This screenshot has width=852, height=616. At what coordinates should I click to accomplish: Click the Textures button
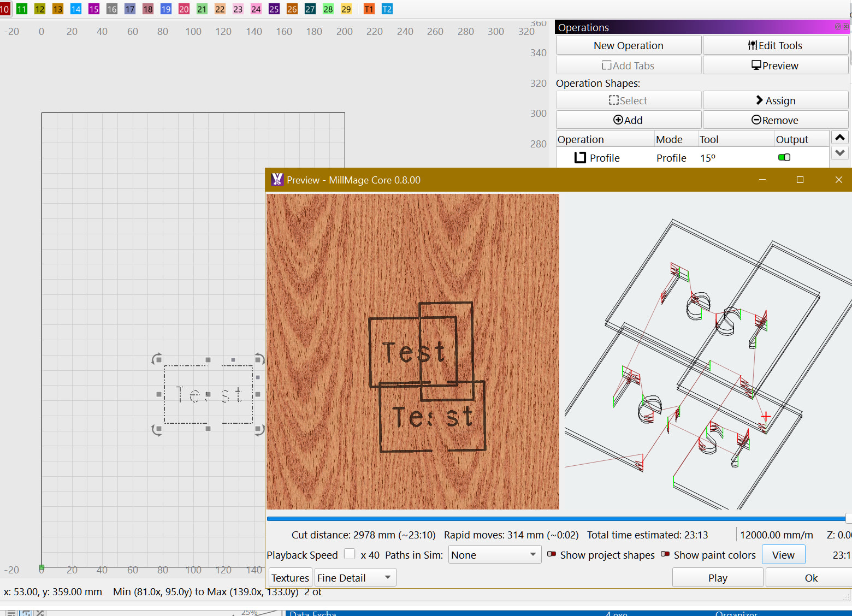pyautogui.click(x=290, y=578)
